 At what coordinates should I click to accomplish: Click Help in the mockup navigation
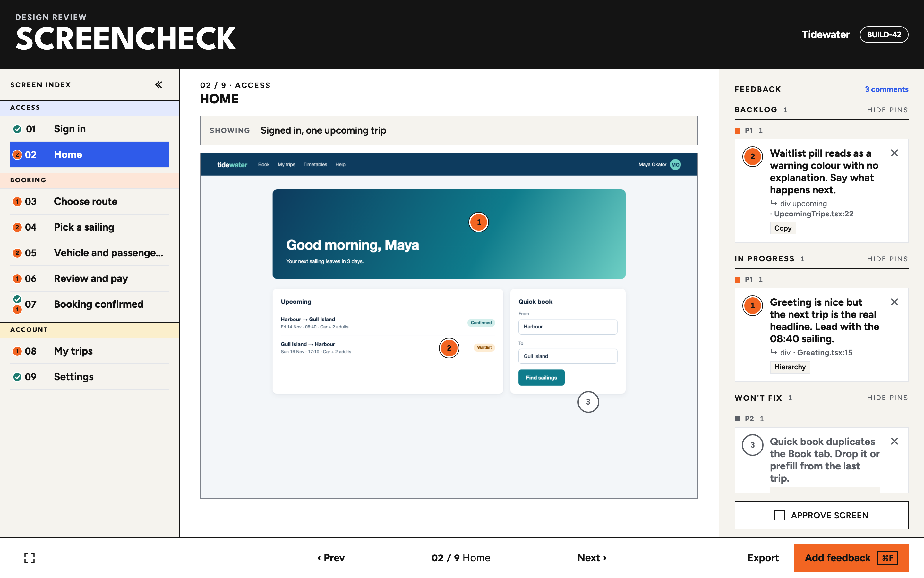[340, 165]
